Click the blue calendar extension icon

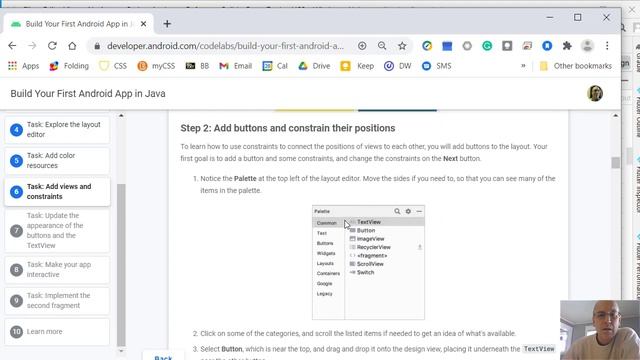pyautogui.click(x=447, y=46)
